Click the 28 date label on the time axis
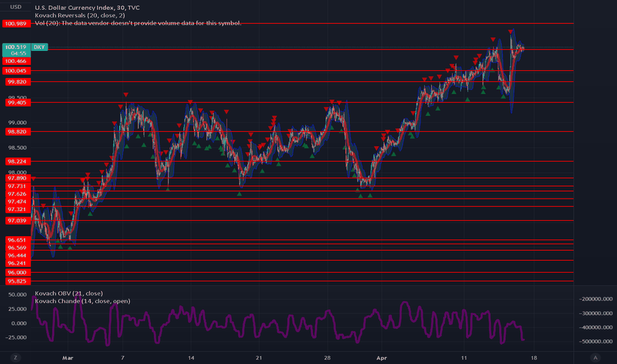Image resolution: width=617 pixels, height=364 pixels. tap(328, 358)
